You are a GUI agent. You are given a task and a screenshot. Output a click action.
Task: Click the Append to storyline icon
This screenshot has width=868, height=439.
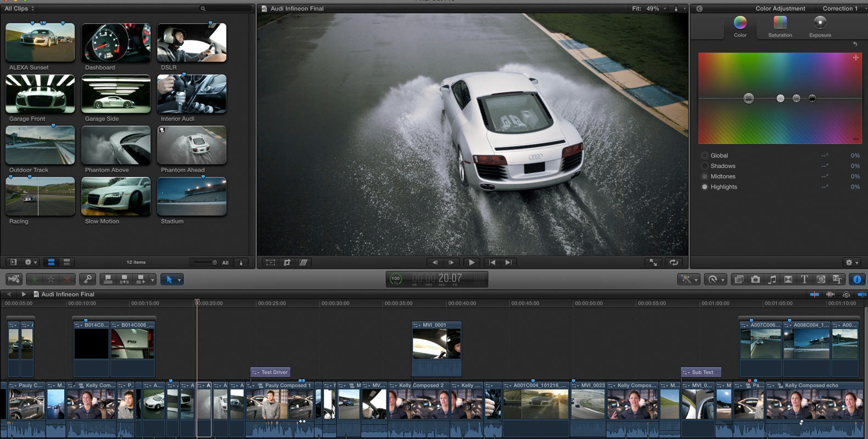click(x=141, y=279)
